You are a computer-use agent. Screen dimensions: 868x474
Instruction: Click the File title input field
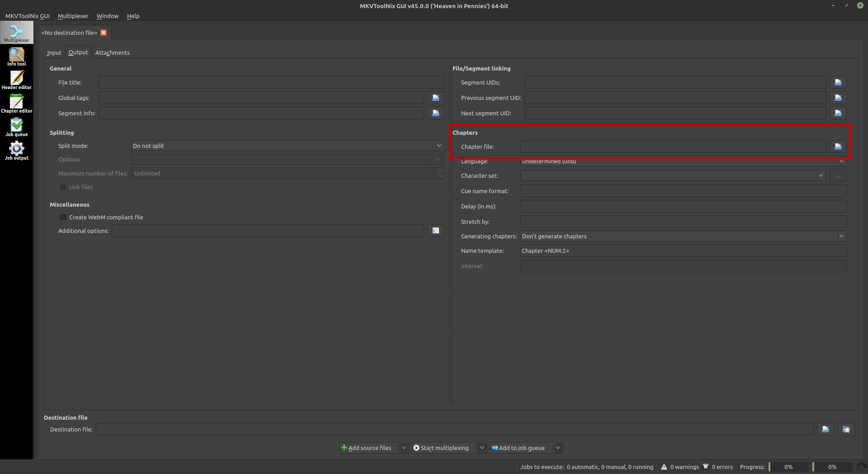pos(272,82)
